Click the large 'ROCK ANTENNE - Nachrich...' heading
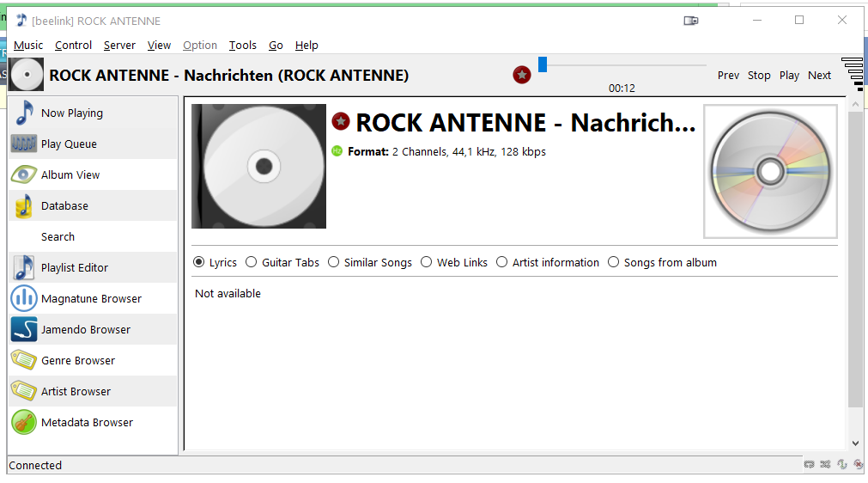The width and height of the screenshot is (868, 483). pyautogui.click(x=525, y=122)
